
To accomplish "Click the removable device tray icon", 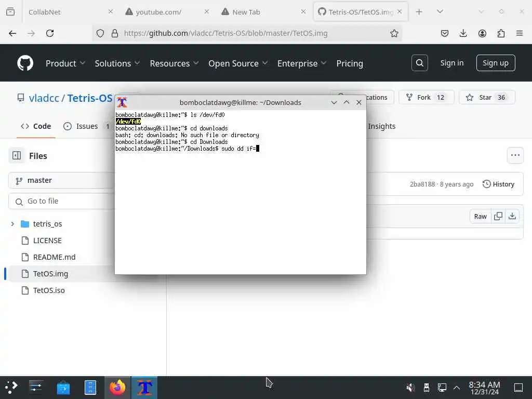I will click(427, 388).
